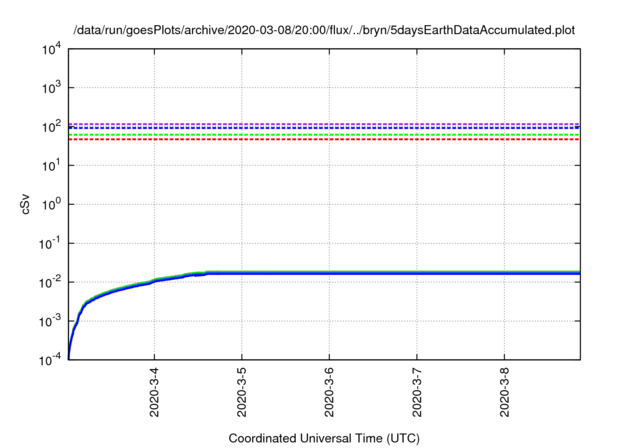The height and width of the screenshot is (448, 640).
Task: Select the 10^-4 y-axis label
Action: click(x=51, y=360)
